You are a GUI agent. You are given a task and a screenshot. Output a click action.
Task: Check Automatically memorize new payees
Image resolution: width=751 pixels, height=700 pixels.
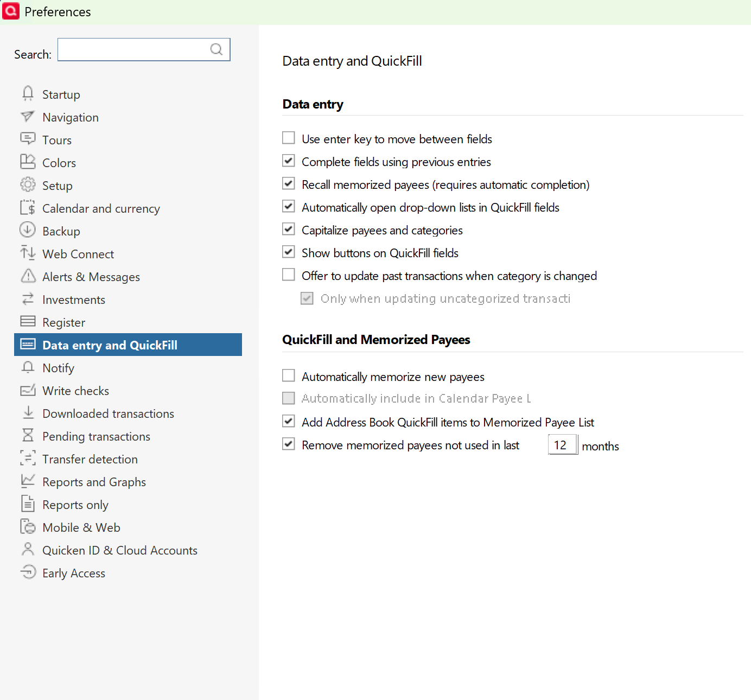tap(289, 376)
